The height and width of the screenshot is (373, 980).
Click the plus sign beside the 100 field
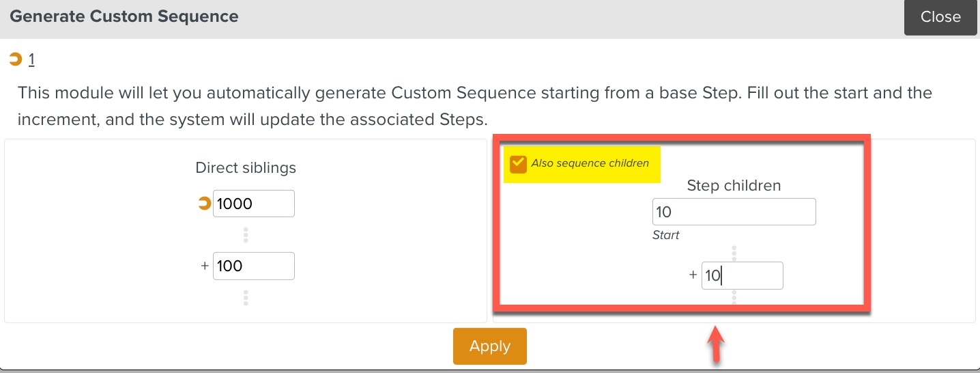pyautogui.click(x=204, y=266)
